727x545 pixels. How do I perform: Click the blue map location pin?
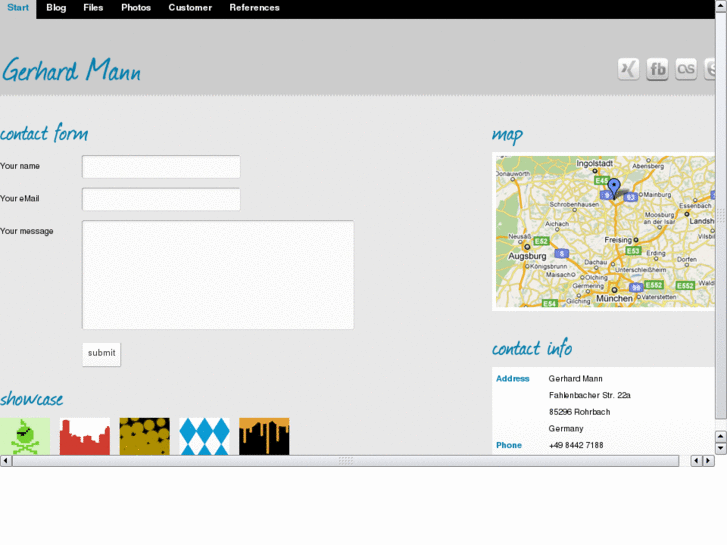click(x=614, y=188)
